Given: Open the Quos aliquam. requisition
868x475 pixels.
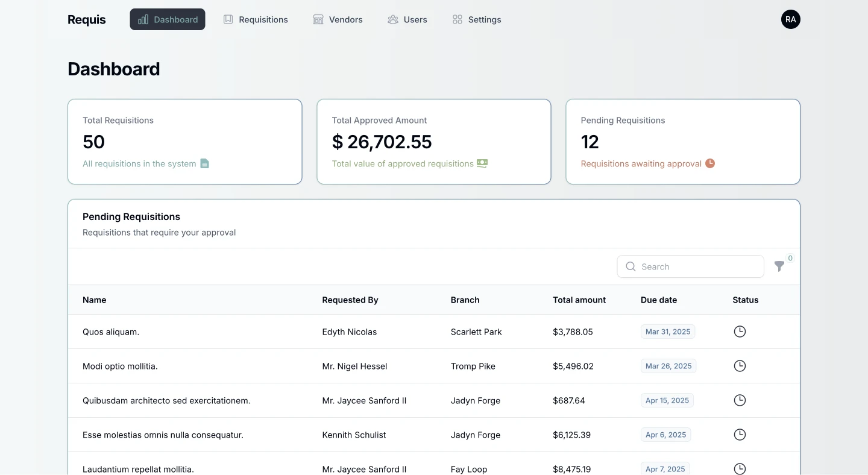Looking at the screenshot, I should pos(111,332).
